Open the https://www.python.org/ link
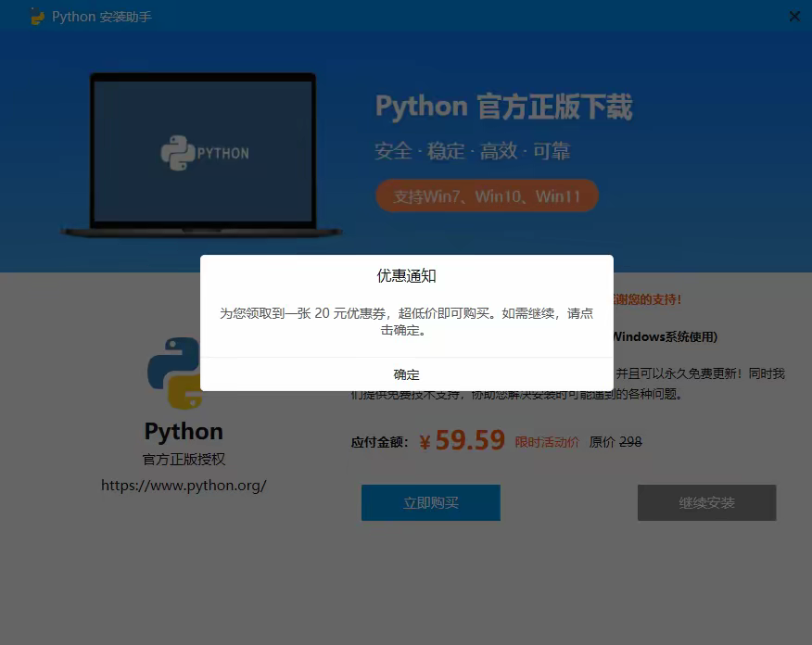 point(184,485)
